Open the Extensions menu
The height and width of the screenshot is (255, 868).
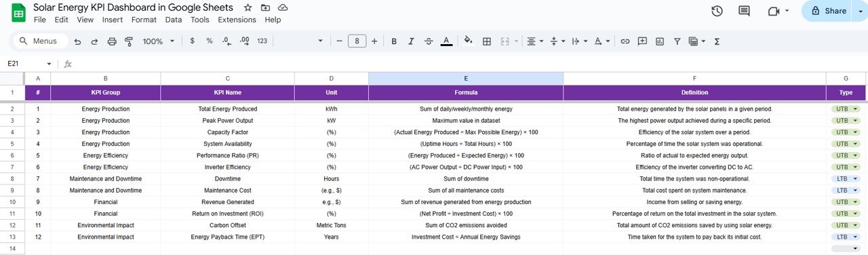click(237, 20)
